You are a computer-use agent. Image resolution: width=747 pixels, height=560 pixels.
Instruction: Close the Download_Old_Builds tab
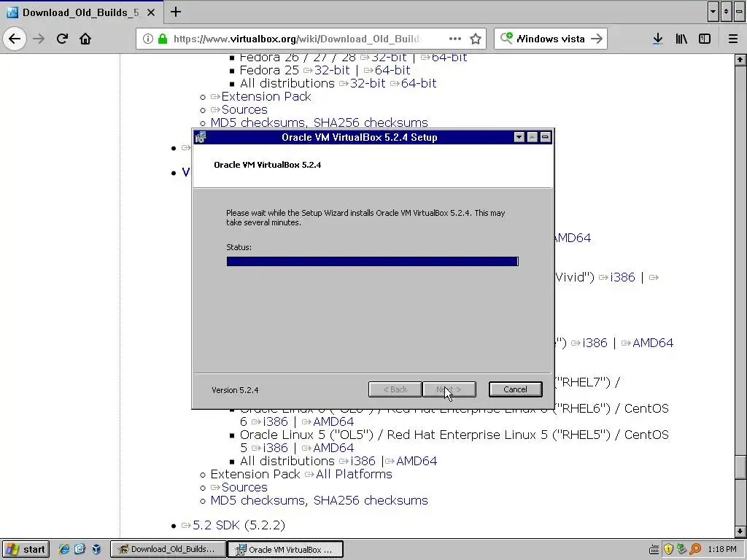pos(150,12)
